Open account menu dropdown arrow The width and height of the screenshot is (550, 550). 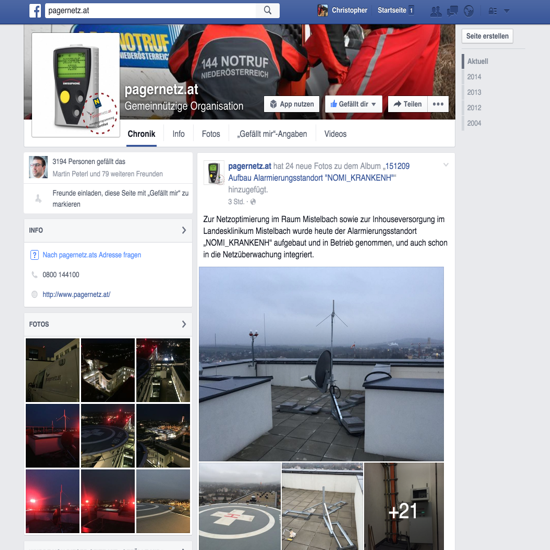tap(507, 11)
